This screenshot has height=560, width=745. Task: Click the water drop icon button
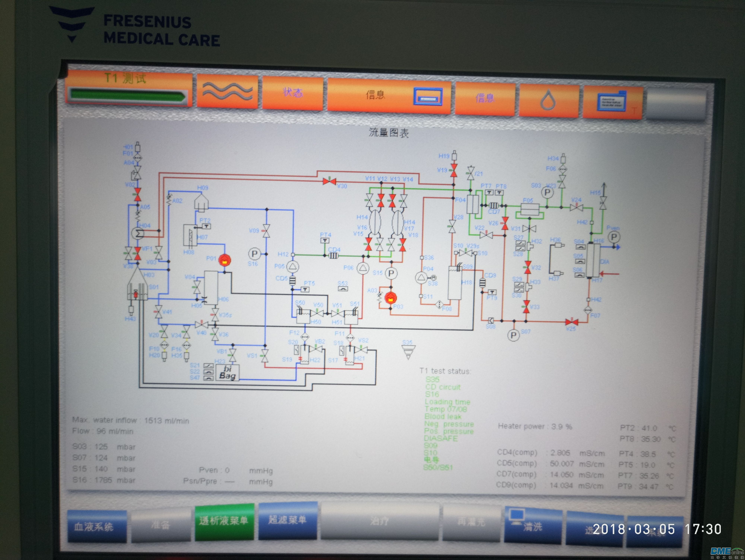pos(548,100)
